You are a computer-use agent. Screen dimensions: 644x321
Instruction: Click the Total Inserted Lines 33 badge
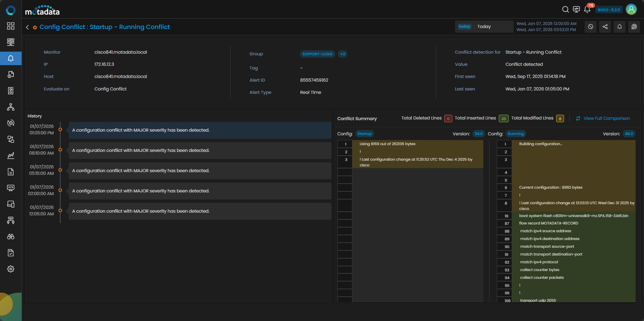503,118
